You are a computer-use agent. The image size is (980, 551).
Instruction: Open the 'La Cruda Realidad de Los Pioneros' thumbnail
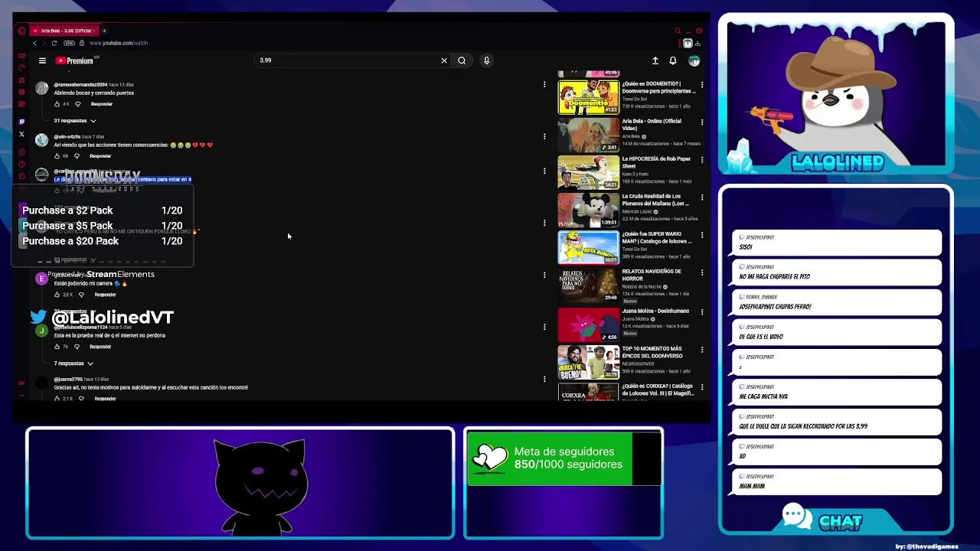[588, 210]
